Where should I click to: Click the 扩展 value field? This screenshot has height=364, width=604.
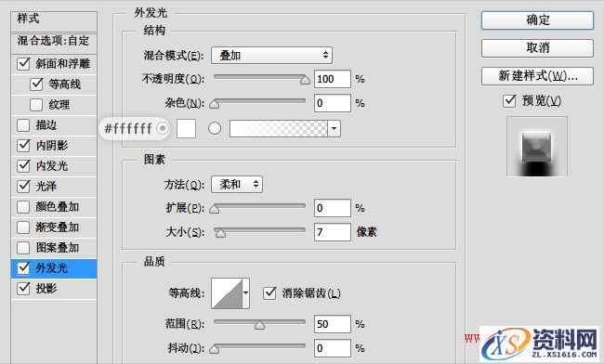(333, 208)
